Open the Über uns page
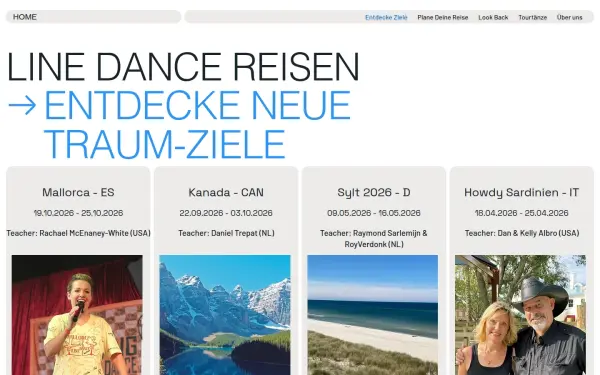 coord(569,17)
